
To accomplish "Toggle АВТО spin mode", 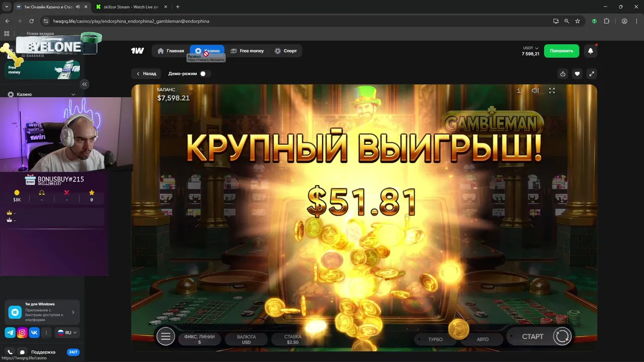I will [x=482, y=339].
